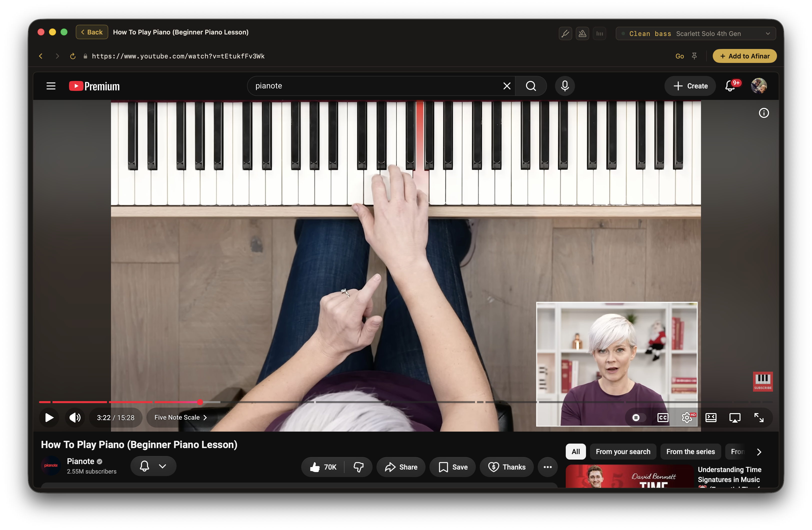Open more actions three-dot menu

point(547,467)
